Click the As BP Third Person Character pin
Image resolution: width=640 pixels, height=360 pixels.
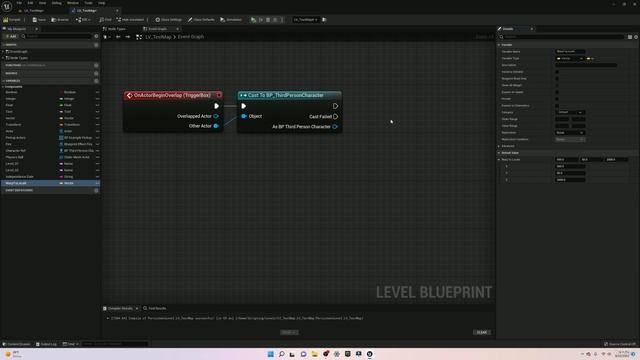[335, 127]
